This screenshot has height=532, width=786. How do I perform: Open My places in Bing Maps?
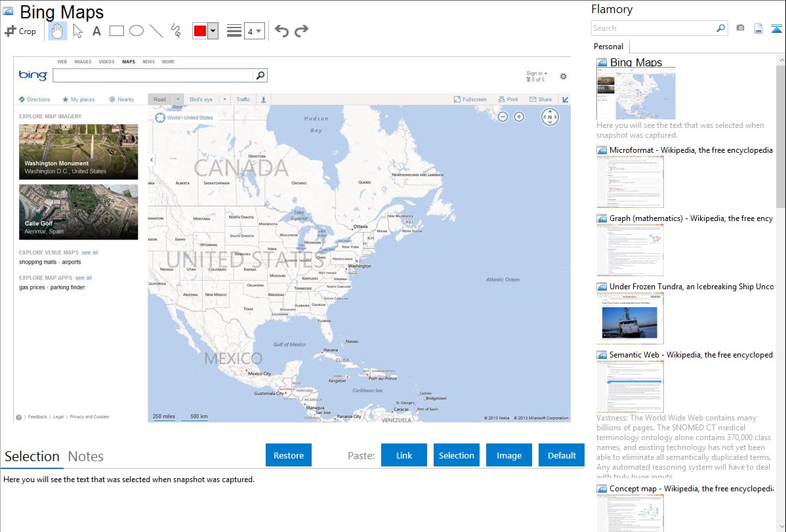pos(79,99)
